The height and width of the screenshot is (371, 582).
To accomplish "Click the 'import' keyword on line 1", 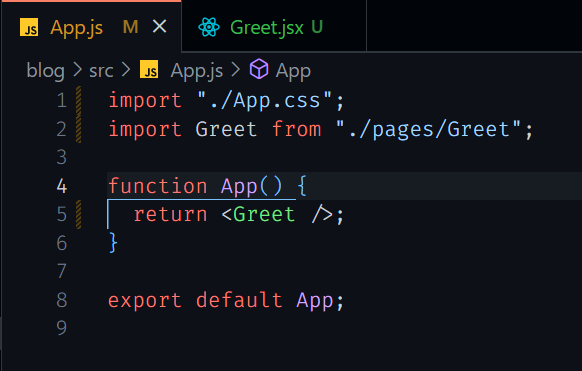I will coord(145,101).
